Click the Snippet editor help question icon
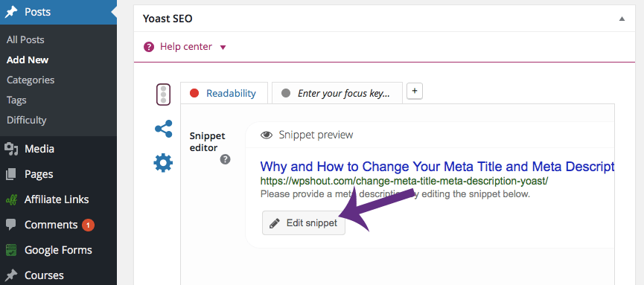The width and height of the screenshot is (644, 285). (225, 159)
